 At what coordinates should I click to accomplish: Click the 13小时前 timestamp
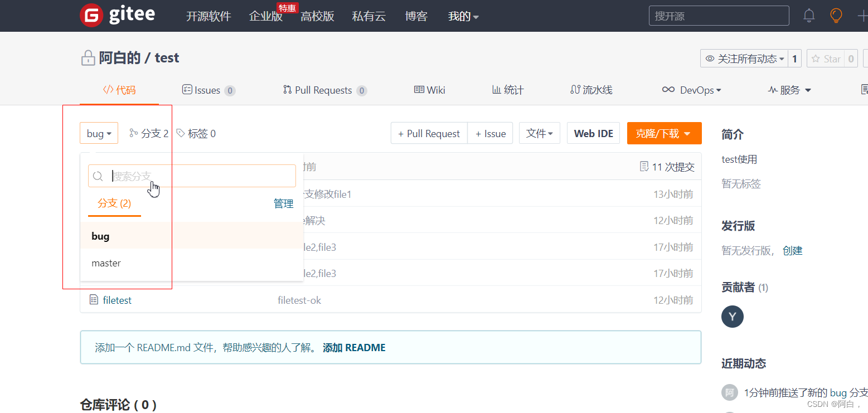pyautogui.click(x=673, y=194)
